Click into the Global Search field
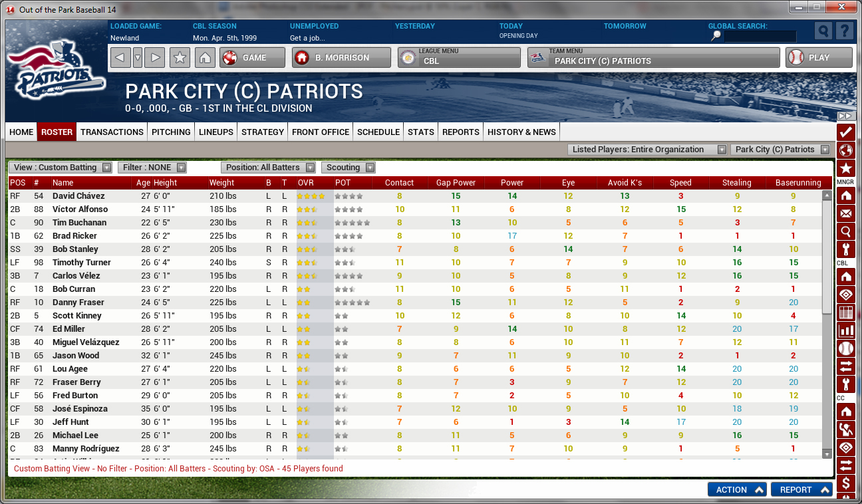The width and height of the screenshot is (862, 504). (x=760, y=37)
